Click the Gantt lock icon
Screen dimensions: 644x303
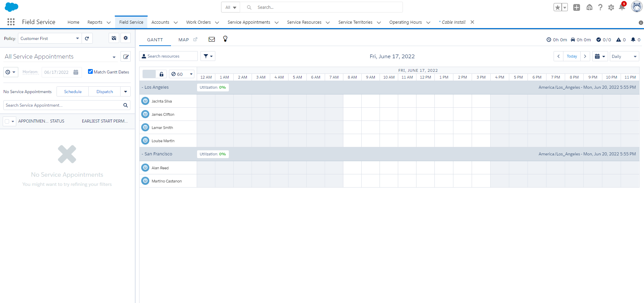162,74
